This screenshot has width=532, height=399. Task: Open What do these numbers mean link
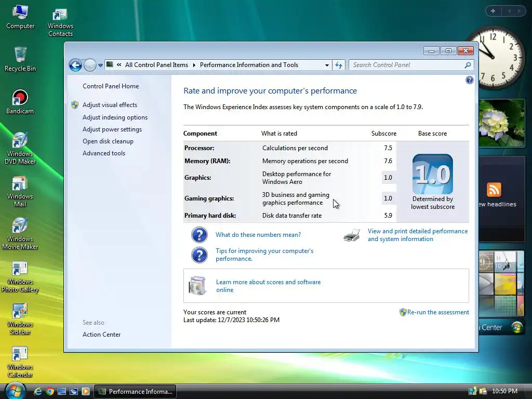pyautogui.click(x=258, y=235)
